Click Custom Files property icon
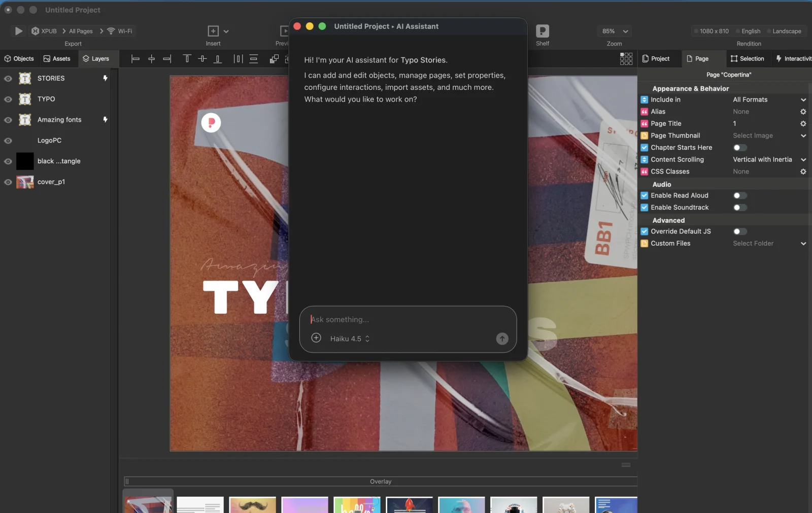 [645, 244]
